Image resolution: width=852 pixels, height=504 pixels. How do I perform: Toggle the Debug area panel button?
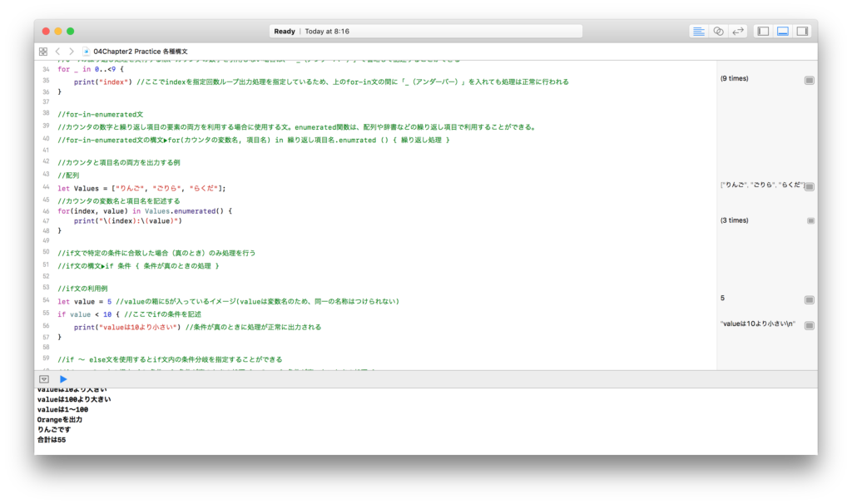(783, 31)
